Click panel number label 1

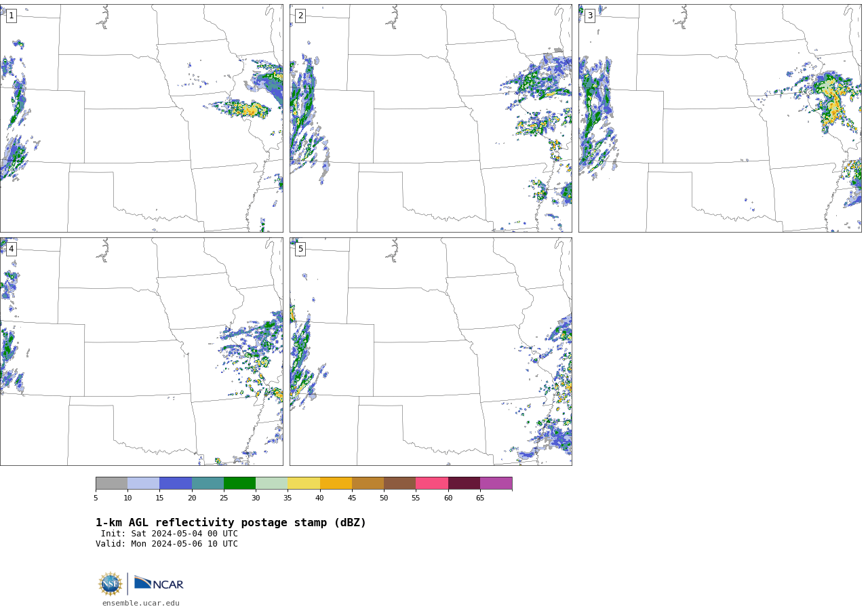click(x=11, y=16)
